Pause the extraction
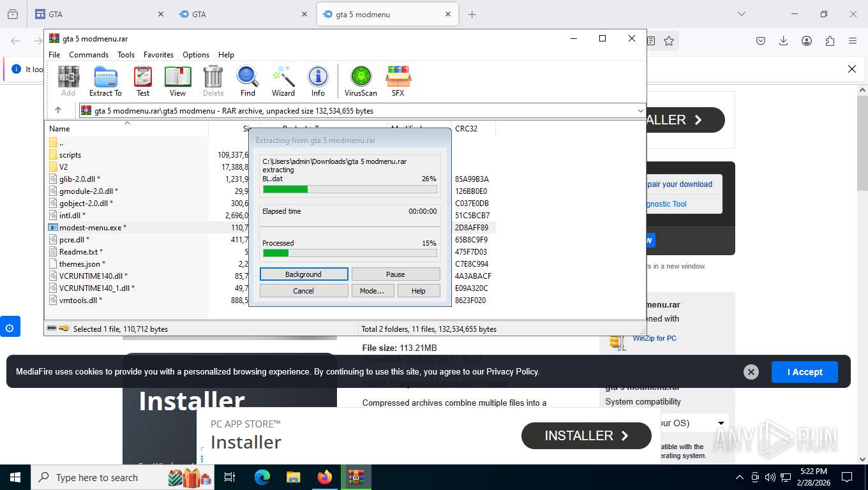 [396, 274]
